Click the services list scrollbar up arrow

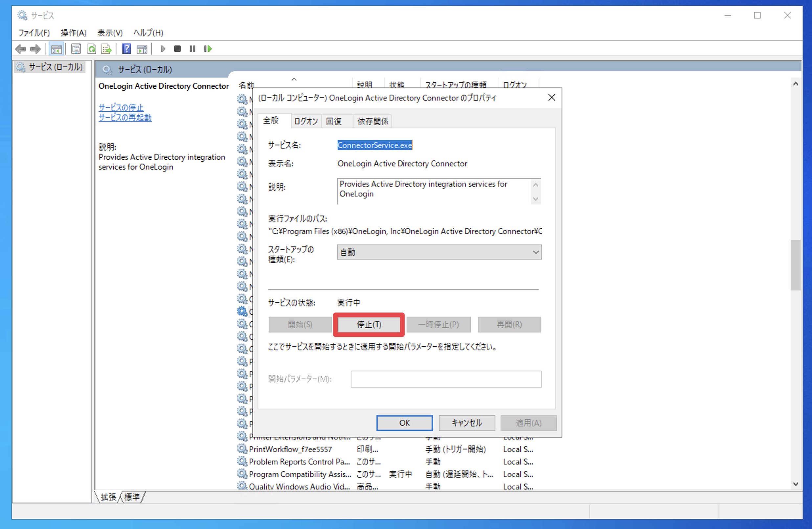tap(796, 84)
